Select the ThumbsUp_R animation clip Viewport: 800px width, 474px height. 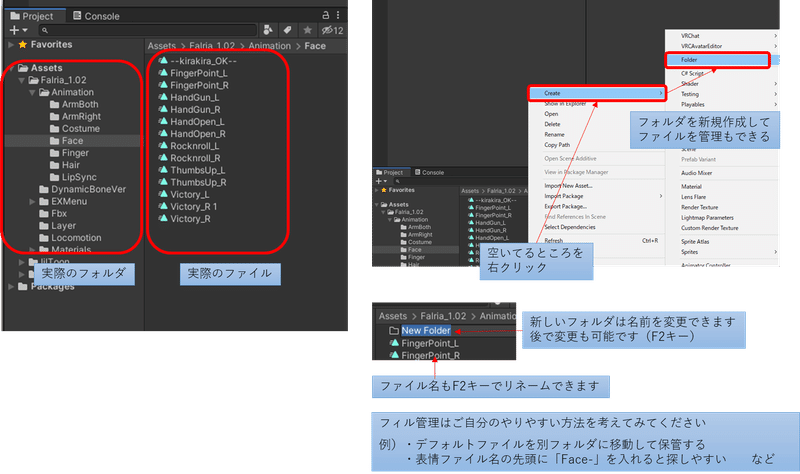192,182
